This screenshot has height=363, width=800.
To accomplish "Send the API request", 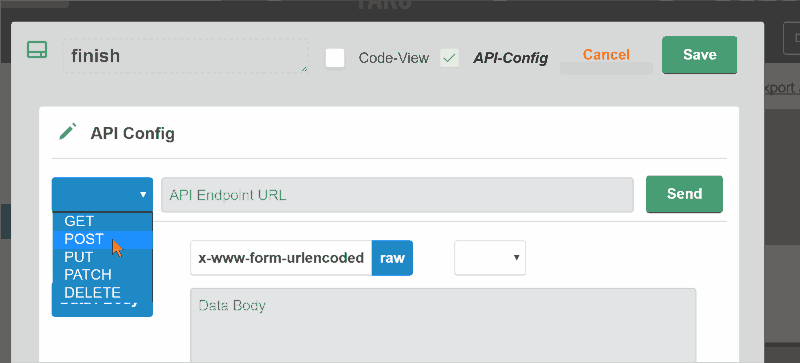I will tap(684, 194).
